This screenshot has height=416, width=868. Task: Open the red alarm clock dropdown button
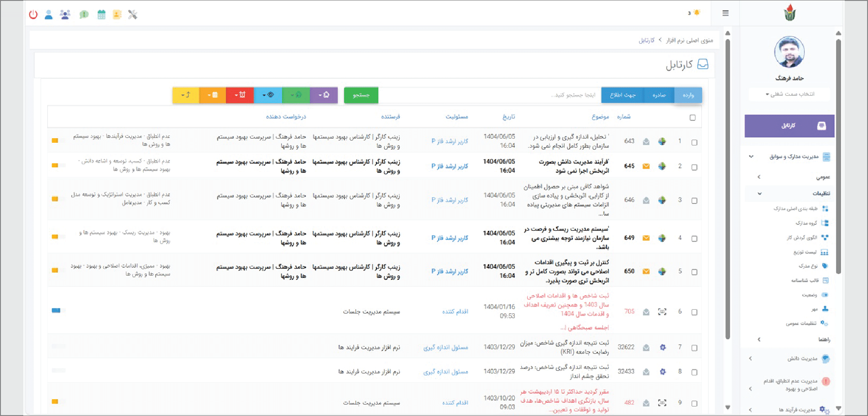pos(240,95)
